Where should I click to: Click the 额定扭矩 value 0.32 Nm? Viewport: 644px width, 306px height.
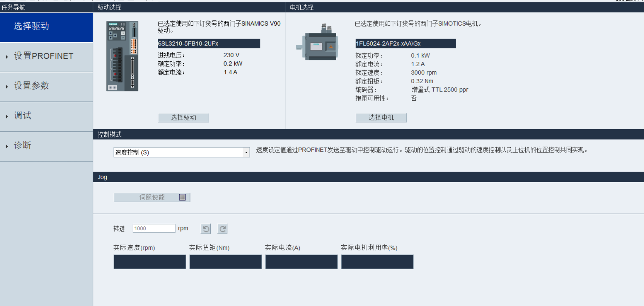coord(422,81)
